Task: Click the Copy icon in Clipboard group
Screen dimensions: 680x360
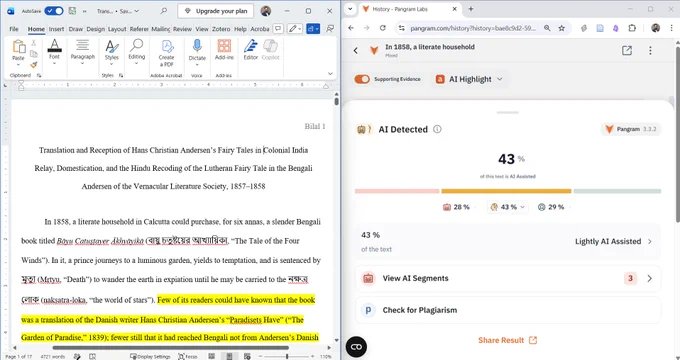Action: (33, 54)
